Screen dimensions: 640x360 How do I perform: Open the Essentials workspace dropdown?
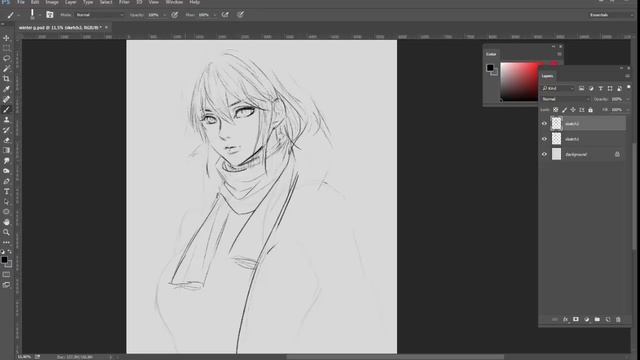pos(610,15)
